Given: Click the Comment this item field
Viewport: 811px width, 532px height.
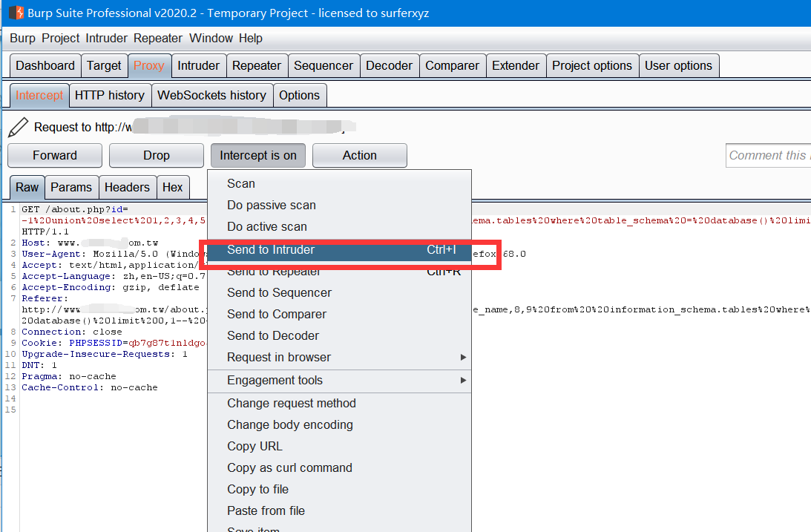Looking at the screenshot, I should pyautogui.click(x=768, y=156).
